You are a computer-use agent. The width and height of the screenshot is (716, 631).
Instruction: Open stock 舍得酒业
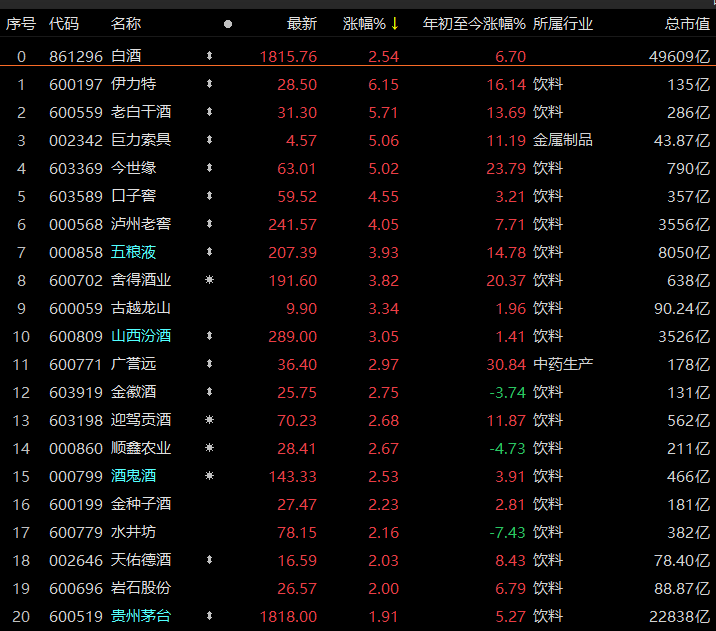pos(141,280)
